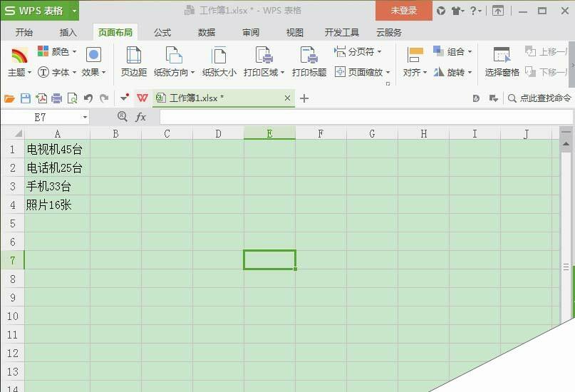This screenshot has height=392, width=575.
Task: Click the open folder icon in quick toolbar
Action: [x=9, y=98]
